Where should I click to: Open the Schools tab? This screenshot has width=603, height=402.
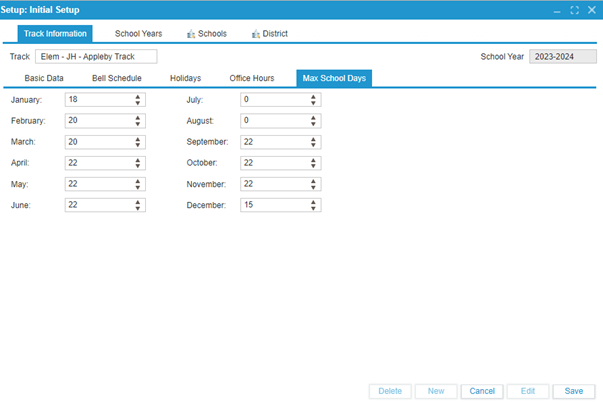point(206,34)
